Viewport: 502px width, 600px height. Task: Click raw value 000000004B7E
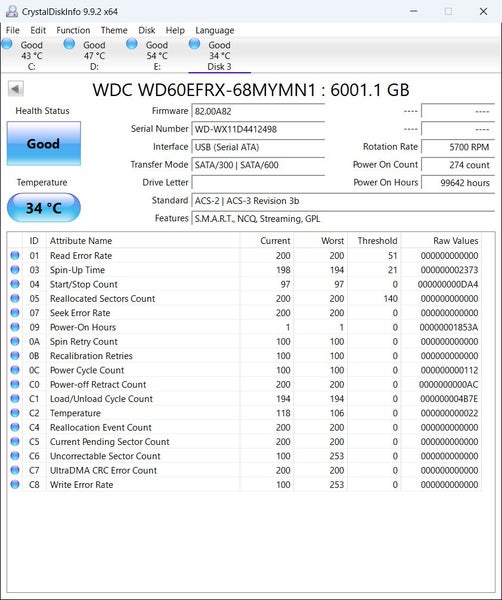(x=449, y=399)
